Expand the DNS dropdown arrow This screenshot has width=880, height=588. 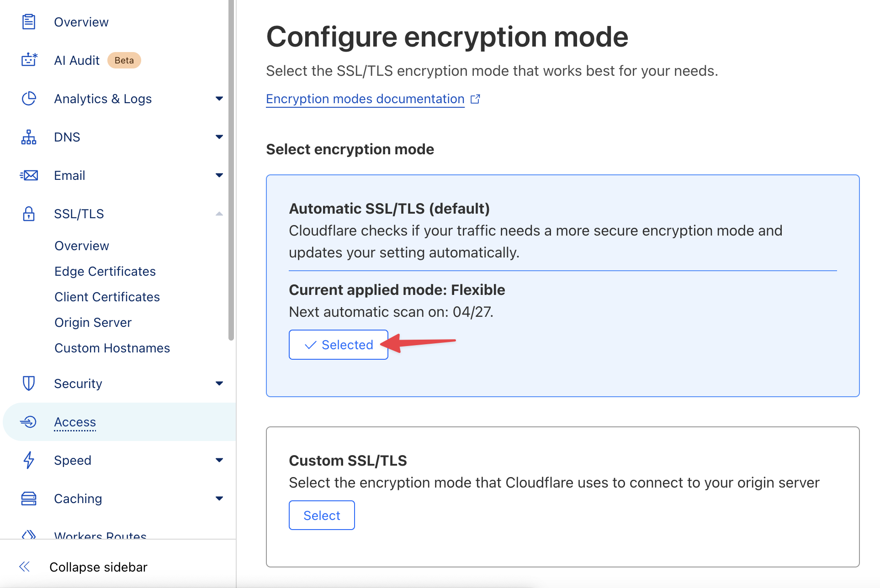[219, 137]
